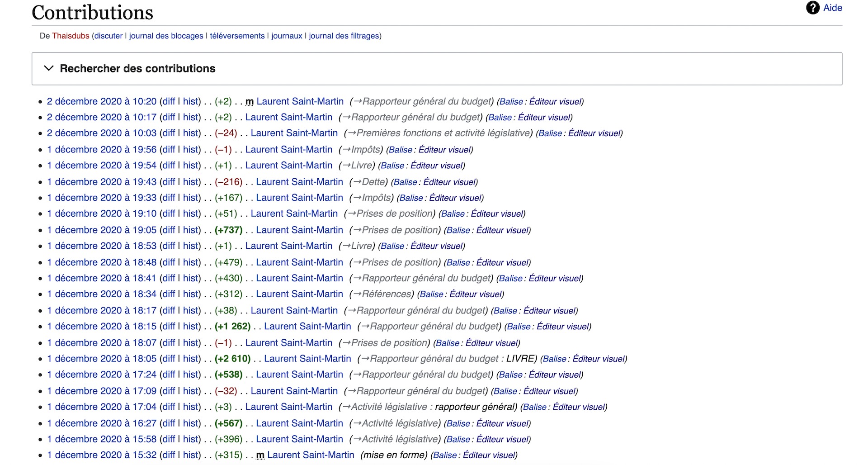868x465 pixels.
Task: Click the Aide help question-mark icon
Action: pyautogui.click(x=812, y=8)
